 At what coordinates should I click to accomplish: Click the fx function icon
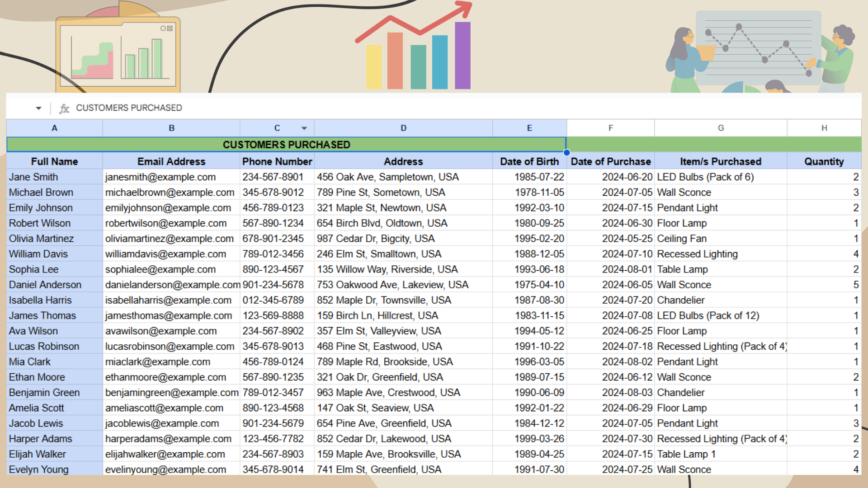tap(64, 108)
